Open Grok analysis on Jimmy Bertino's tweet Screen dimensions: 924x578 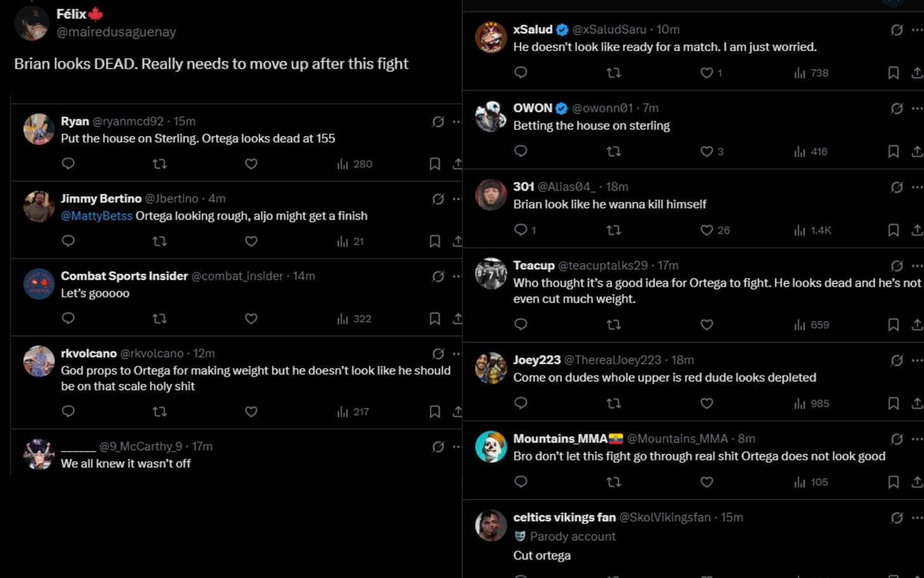[x=438, y=198]
